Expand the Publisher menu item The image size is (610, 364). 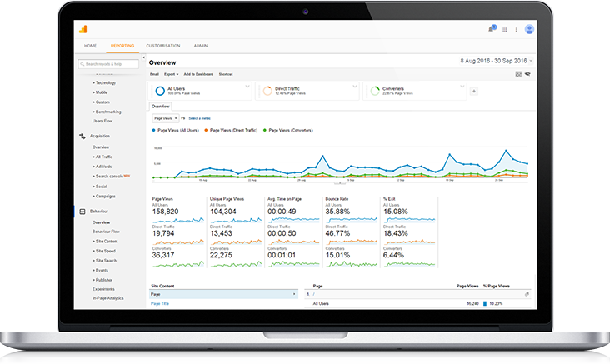(x=102, y=281)
